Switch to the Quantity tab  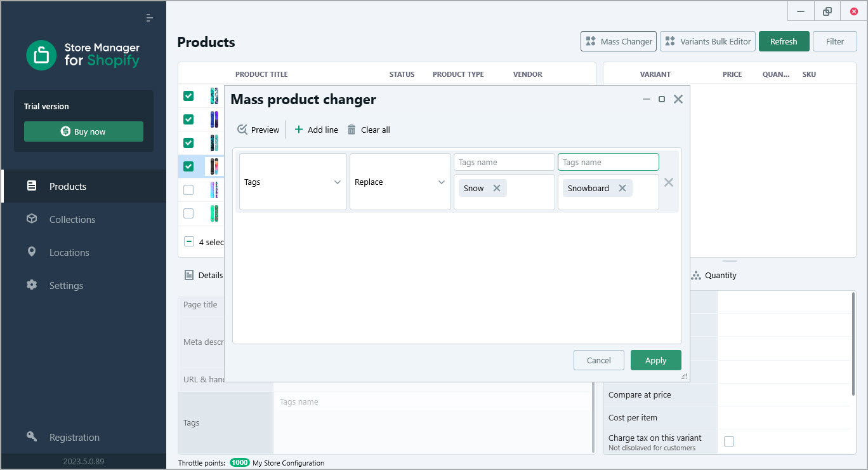point(714,275)
